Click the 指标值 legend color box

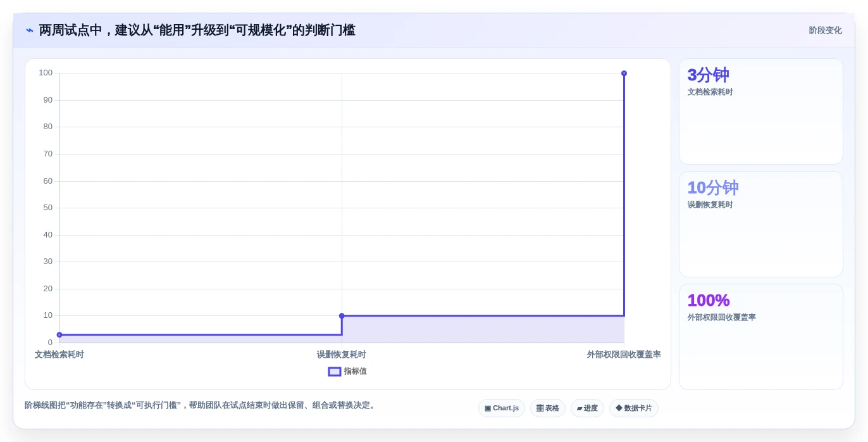pos(335,372)
